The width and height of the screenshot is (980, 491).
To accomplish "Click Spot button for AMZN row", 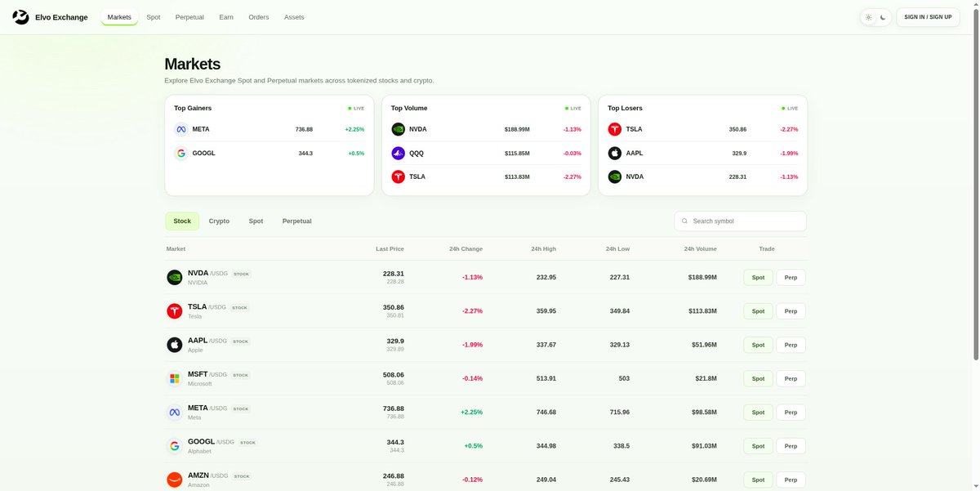I will point(758,480).
